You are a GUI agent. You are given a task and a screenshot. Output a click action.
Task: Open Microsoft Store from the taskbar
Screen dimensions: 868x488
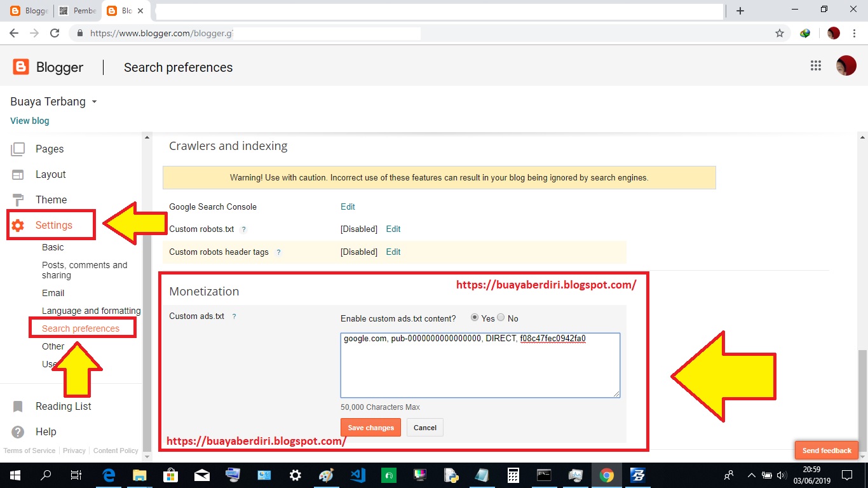(170, 475)
